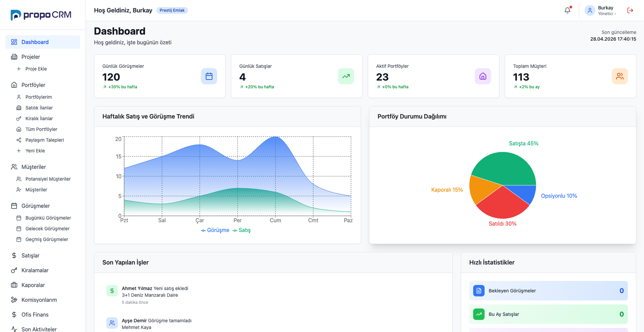644x332 pixels.
Task: Click the share icon beside Paylaşım Talepleri
Action: (19, 140)
